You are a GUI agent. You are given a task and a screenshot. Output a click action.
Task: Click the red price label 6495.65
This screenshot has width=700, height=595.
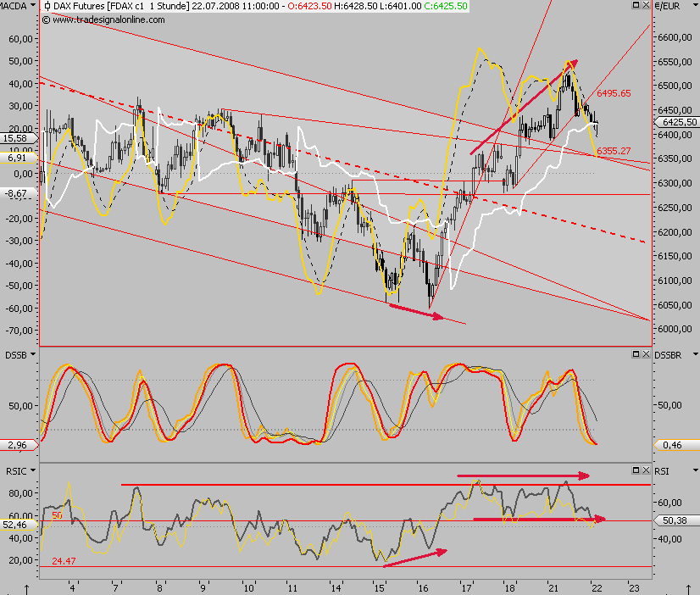coord(614,93)
